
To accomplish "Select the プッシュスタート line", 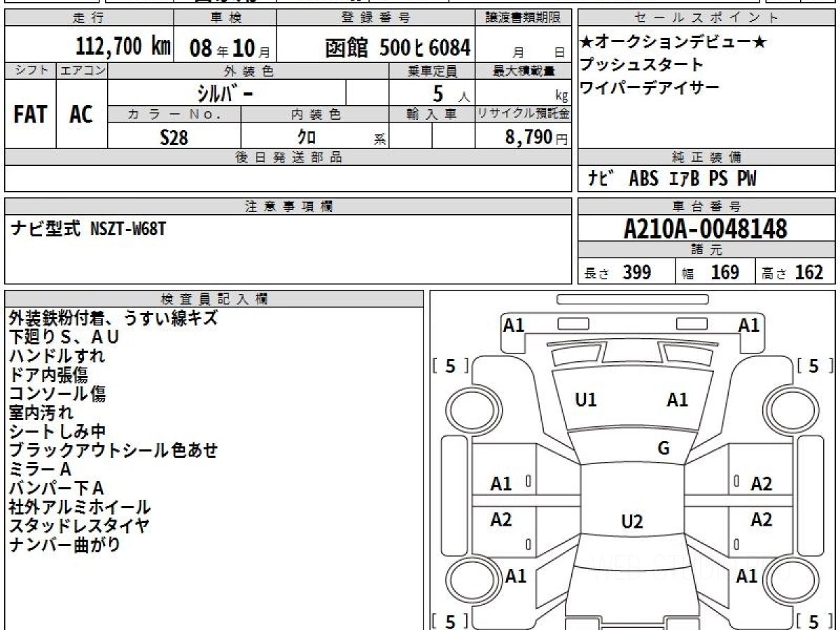I will point(641,65).
